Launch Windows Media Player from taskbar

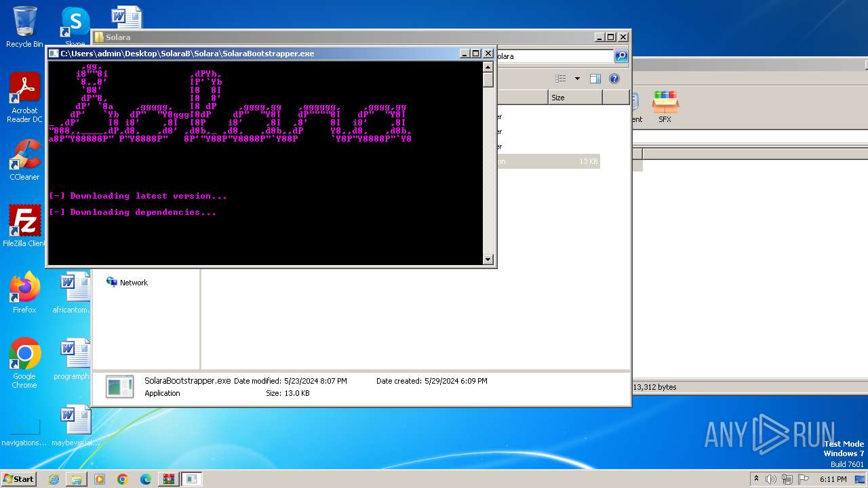coord(100,479)
